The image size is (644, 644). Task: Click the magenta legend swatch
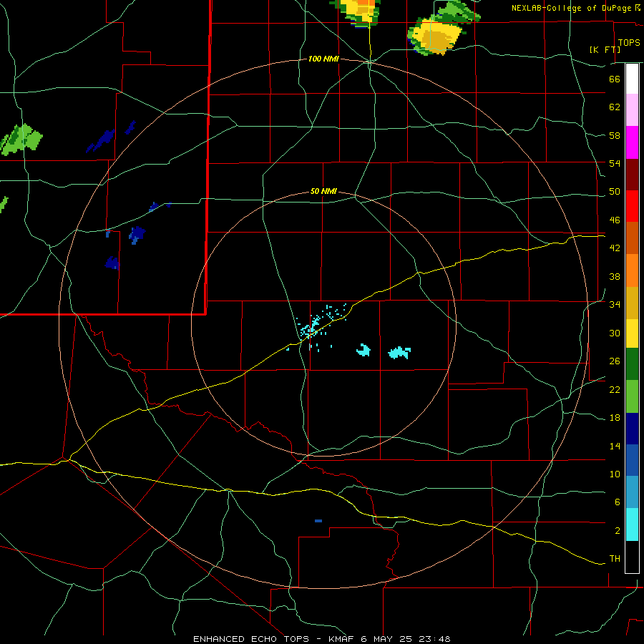pos(632,142)
